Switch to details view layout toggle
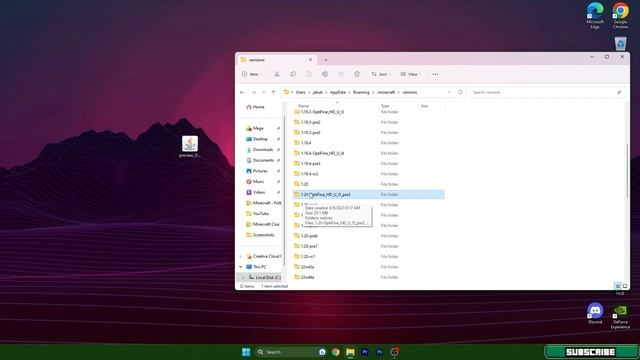Viewport: 640px width, 360px height. pos(618,286)
